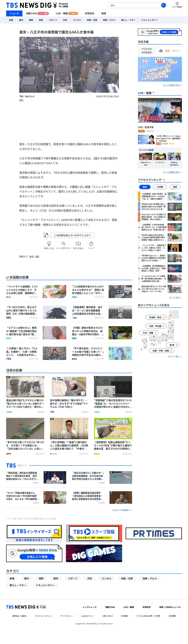This screenshot has width=188, height=644.
Task: Expand today's weather with the 31°C chevron
Action: coord(179,51)
